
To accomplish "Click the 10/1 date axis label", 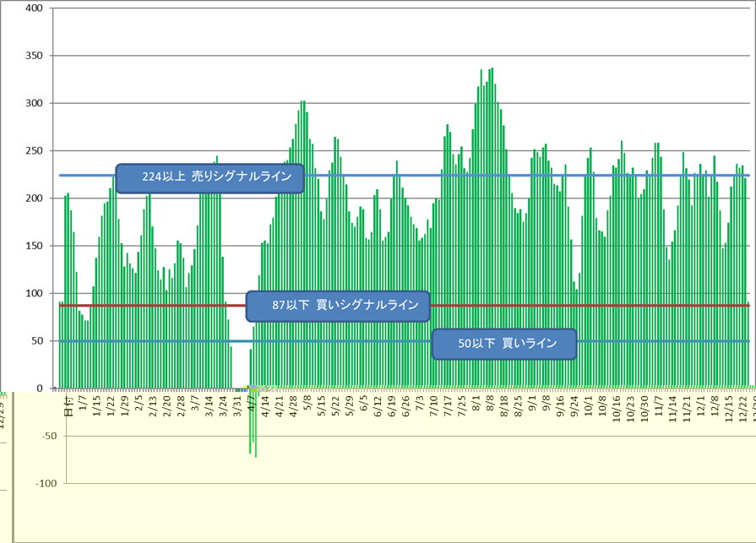I will pos(587,404).
